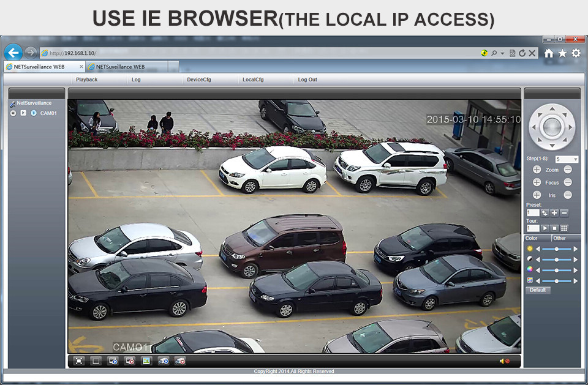Click the browser home icon

click(549, 53)
